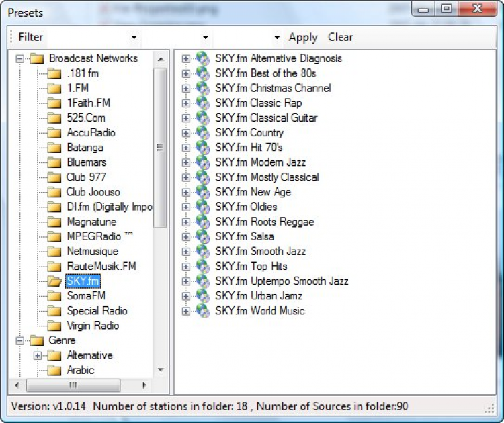The width and height of the screenshot is (504, 423).
Task: Click the globe icon for SKY.fm Alternative Diagnosis
Action: (x=203, y=58)
